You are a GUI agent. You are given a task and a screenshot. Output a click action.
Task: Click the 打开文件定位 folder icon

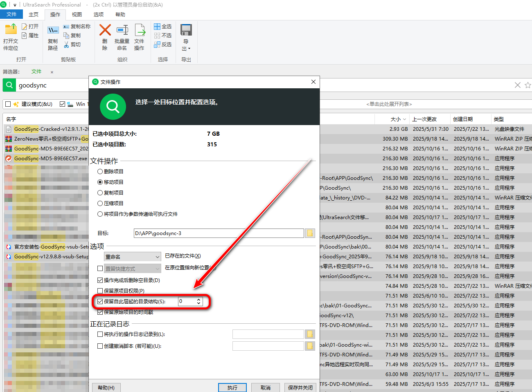pyautogui.click(x=11, y=29)
